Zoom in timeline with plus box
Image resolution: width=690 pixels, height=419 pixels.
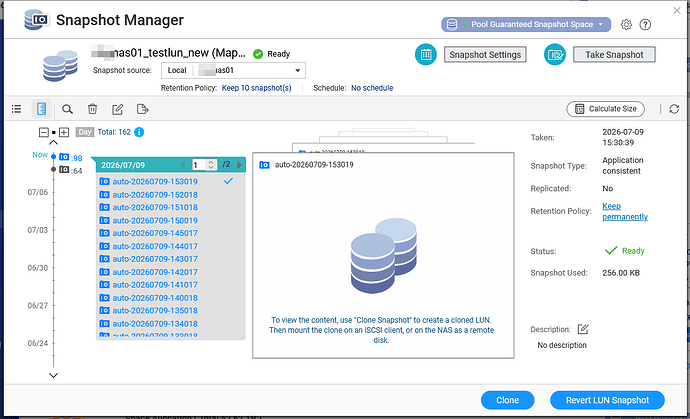pyautogui.click(x=64, y=132)
